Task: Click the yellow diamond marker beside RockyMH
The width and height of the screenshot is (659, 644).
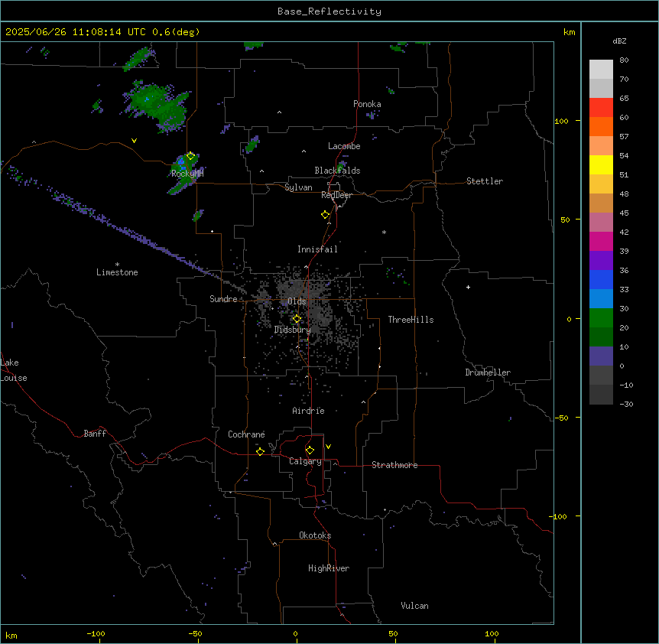Action: coord(190,156)
